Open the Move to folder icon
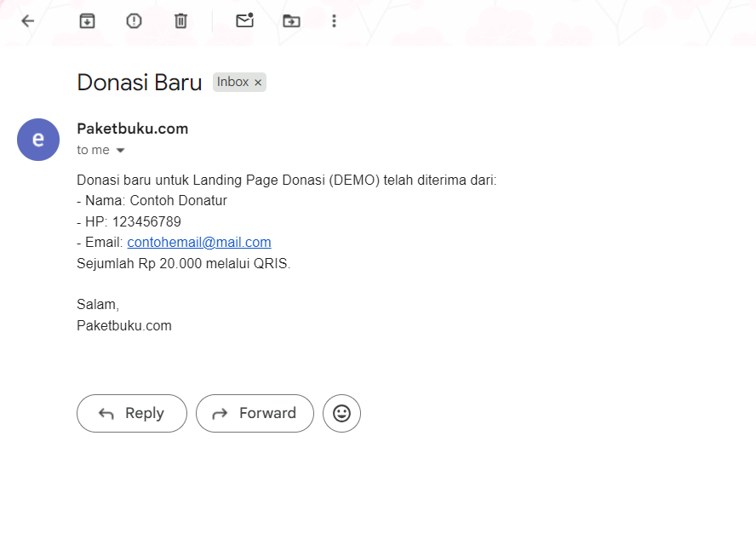756x539 pixels. 292,21
